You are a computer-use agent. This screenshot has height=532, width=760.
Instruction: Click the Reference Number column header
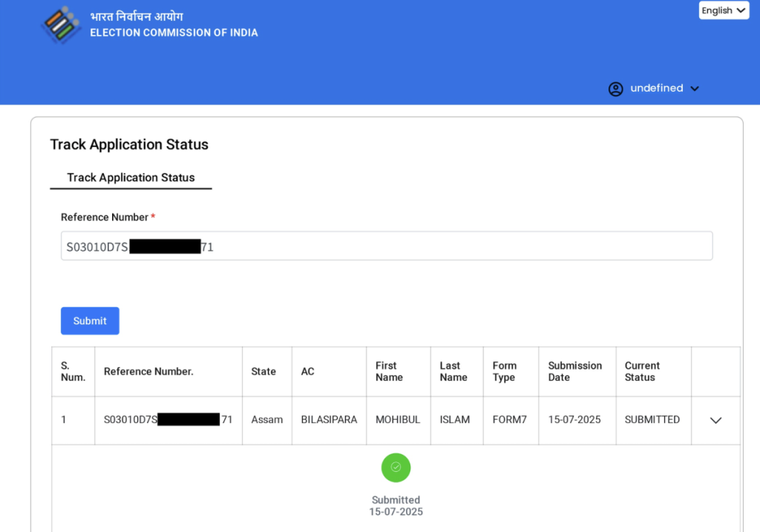(148, 372)
